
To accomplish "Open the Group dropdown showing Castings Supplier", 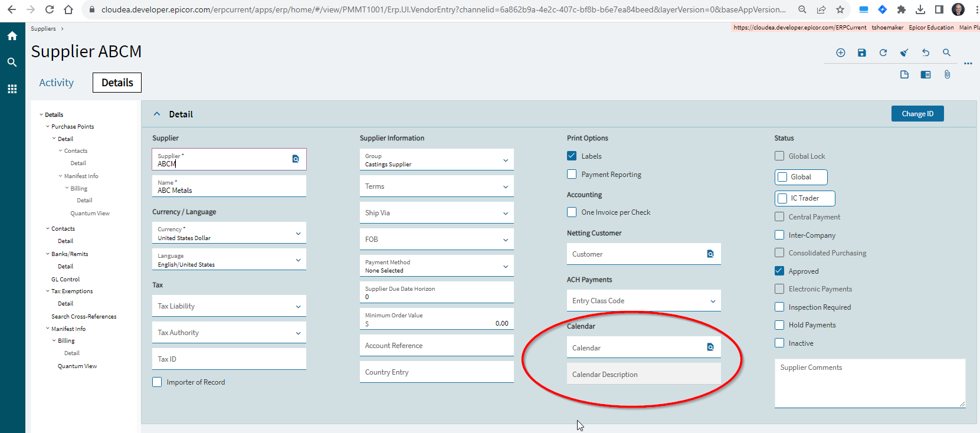I will (437, 160).
